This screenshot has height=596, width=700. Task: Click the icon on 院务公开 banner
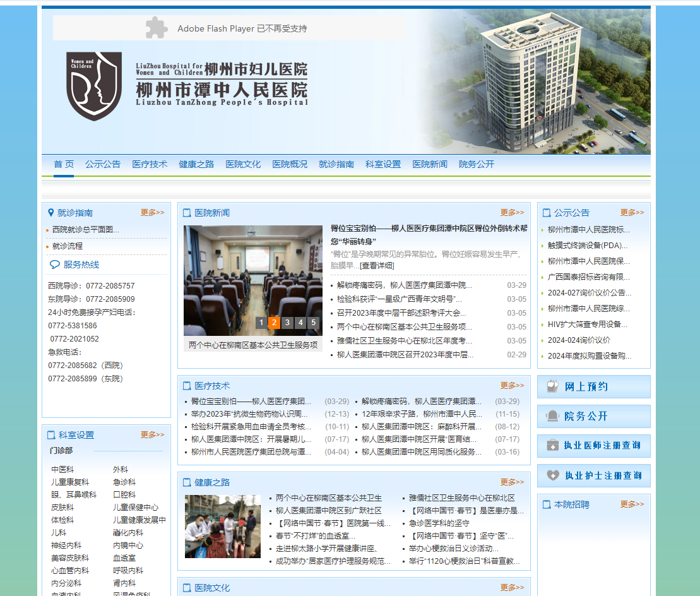click(x=553, y=416)
